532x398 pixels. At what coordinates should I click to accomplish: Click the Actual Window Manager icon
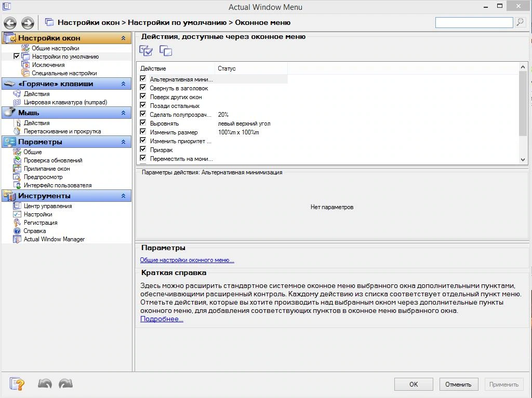(x=17, y=239)
